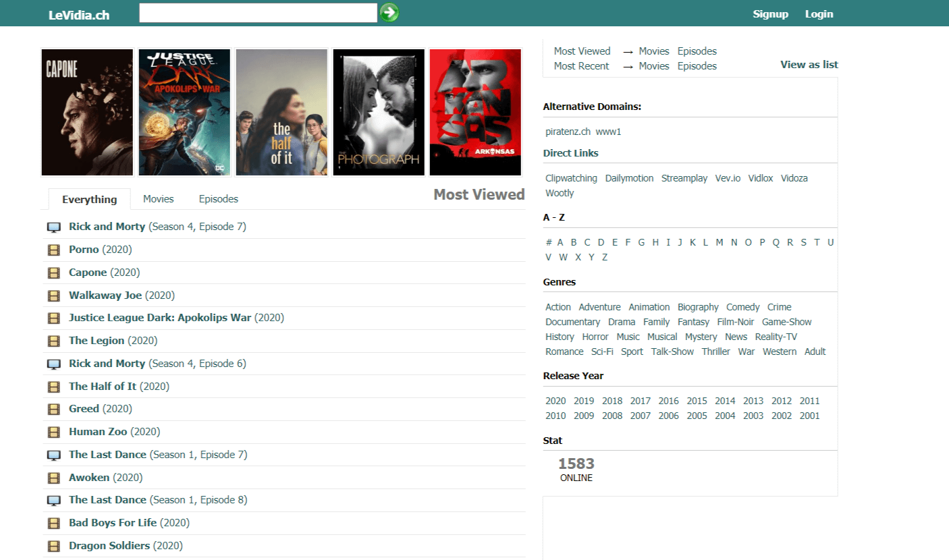Viewport: 949px width, 560px height.
Task: Browse titles starting with letter Z
Action: coord(605,257)
